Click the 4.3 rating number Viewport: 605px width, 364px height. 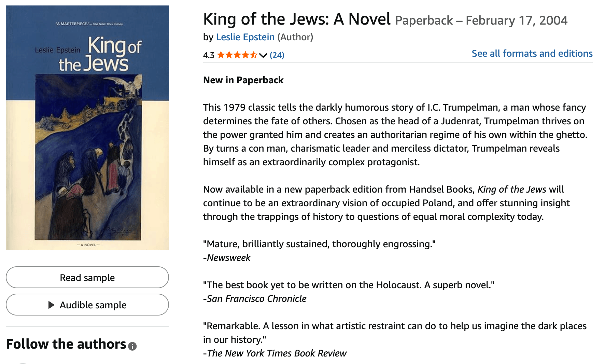click(209, 55)
